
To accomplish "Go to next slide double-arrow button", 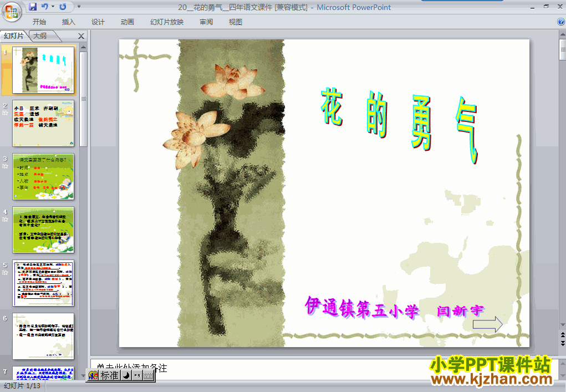I will (563, 343).
